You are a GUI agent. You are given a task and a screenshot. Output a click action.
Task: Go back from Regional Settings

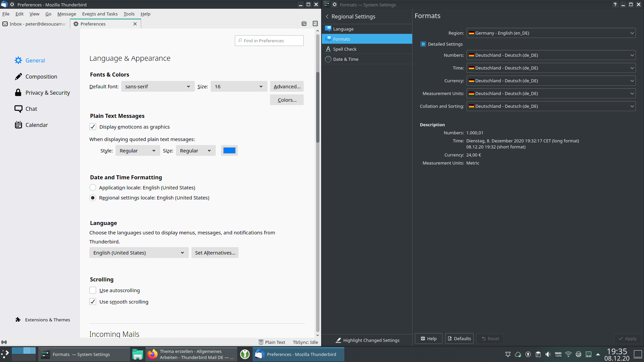[x=327, y=16]
